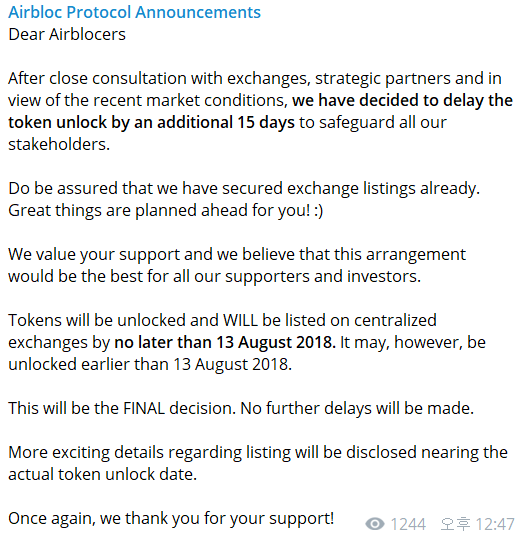Screen dimensions: 527x537
Task: Click the 'After close consultation with exchanges' line
Action: click(x=255, y=79)
